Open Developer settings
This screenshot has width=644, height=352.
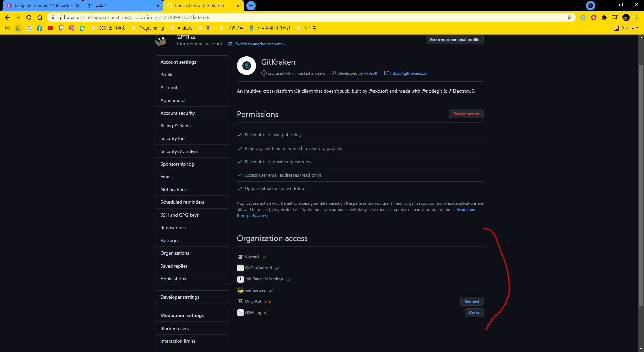point(192,297)
